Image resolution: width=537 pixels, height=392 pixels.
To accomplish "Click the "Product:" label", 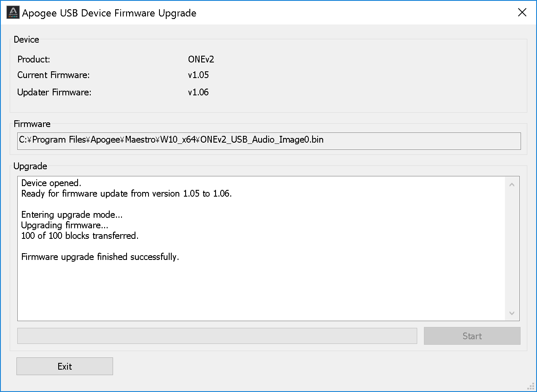I will tap(34, 59).
